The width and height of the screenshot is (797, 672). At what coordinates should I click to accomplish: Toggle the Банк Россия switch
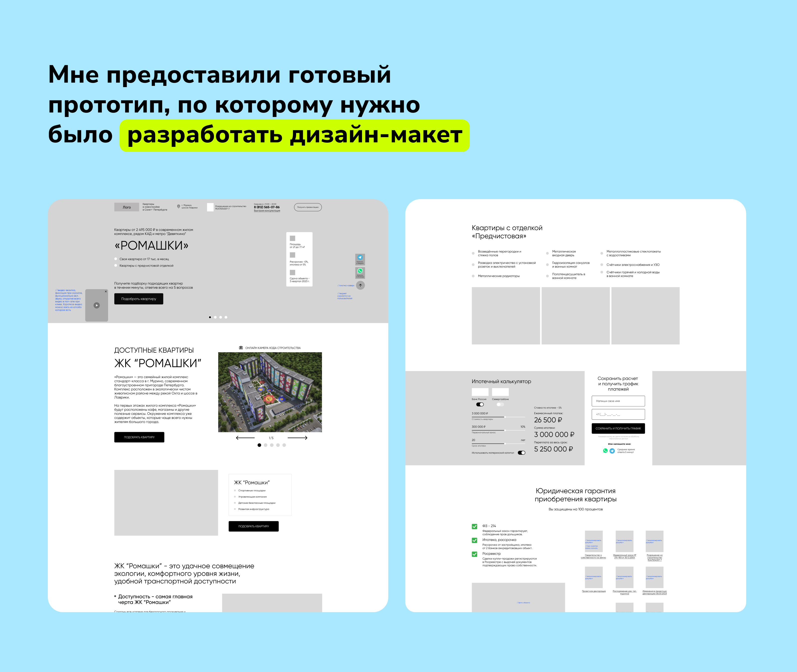point(480,404)
